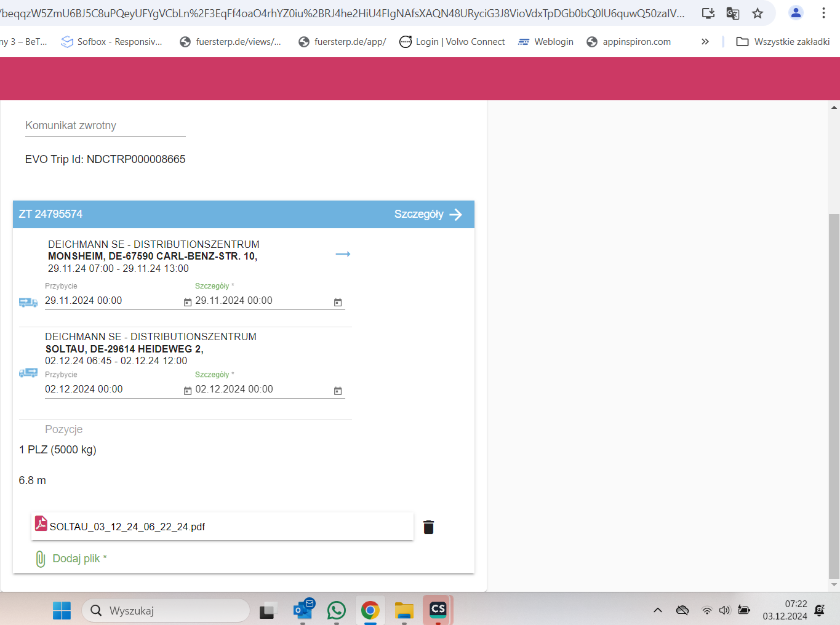Click MONSHEIM, DE-67590 CARL-BENZ-STR. 10 address
The width and height of the screenshot is (840, 625).
(x=153, y=256)
